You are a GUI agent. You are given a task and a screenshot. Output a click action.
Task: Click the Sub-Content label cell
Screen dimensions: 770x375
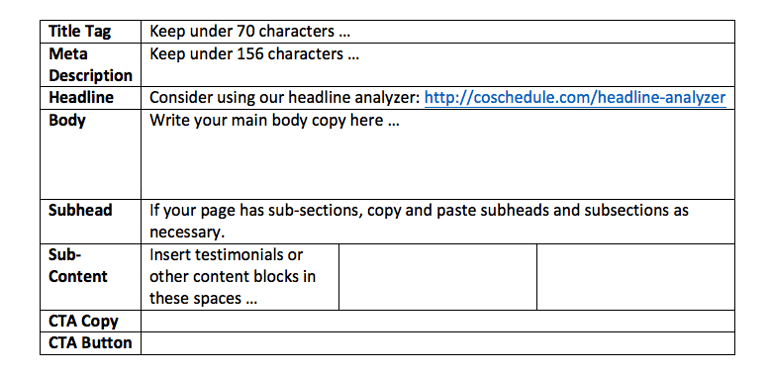click(x=90, y=277)
